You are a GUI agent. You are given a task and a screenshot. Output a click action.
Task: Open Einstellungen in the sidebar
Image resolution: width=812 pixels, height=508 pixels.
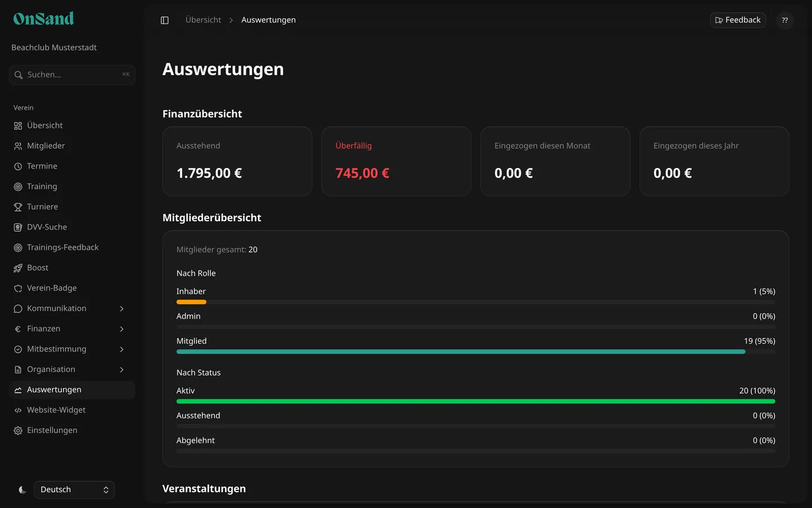pyautogui.click(x=72, y=431)
